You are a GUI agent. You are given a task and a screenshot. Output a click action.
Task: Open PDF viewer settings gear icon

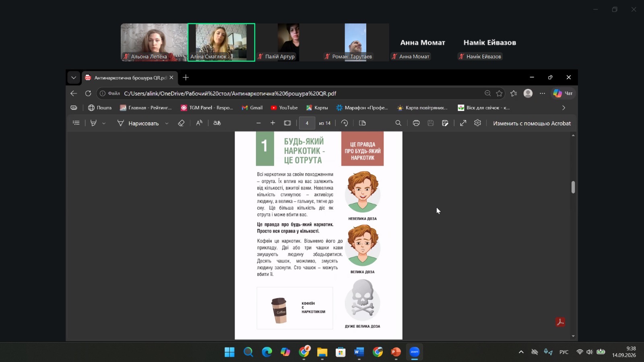477,123
